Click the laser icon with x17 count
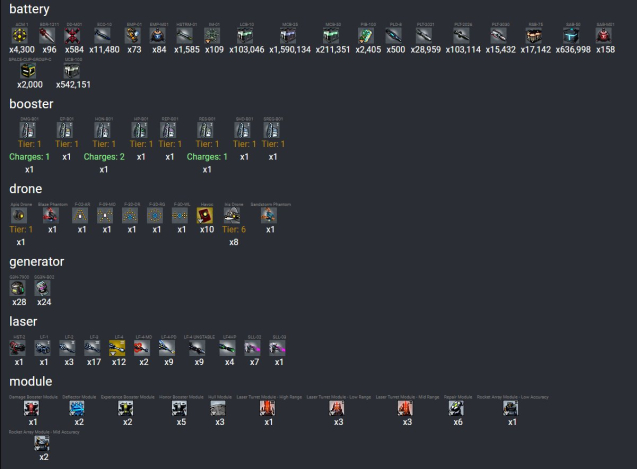The height and width of the screenshot is (469, 637). coord(93,348)
